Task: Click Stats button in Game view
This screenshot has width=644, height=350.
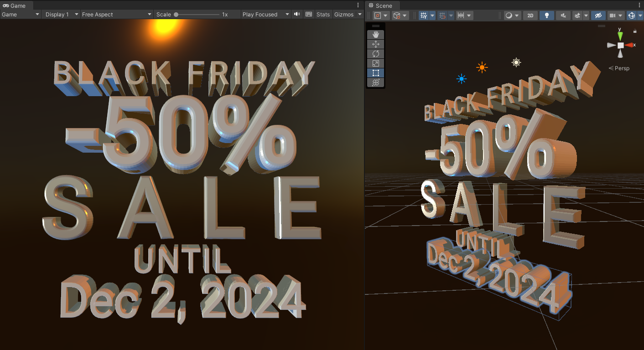Action: click(323, 14)
